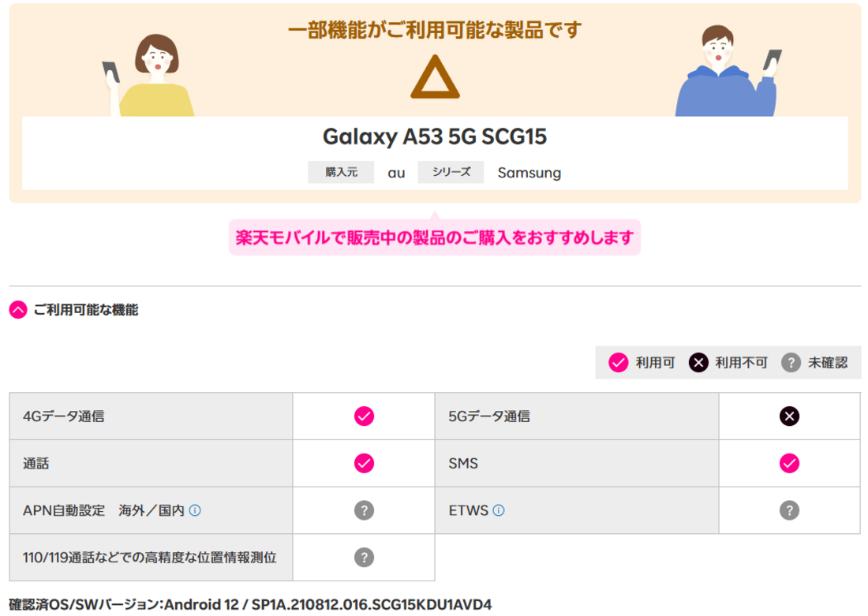868x616 pixels.
Task: Select the シリーズ label tag
Action: coord(451,171)
